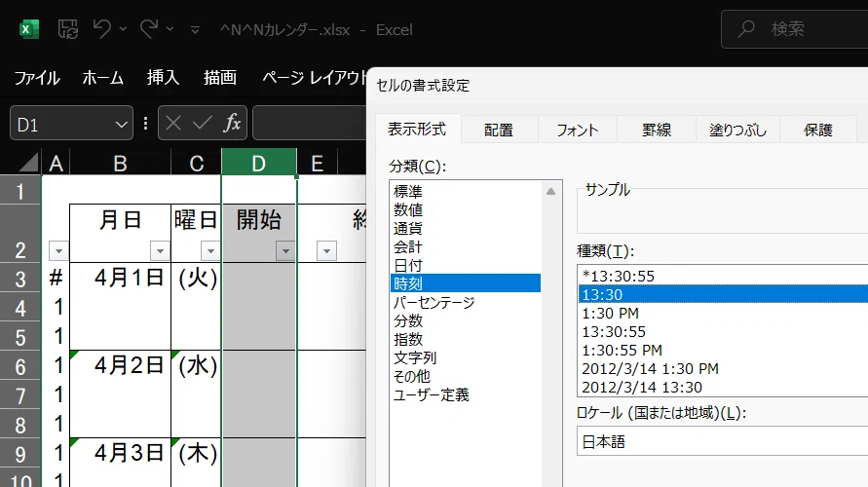Screen dimensions: 868x487
Task: Choose the 2012/3/14 13:30 format
Action: (x=723, y=388)
